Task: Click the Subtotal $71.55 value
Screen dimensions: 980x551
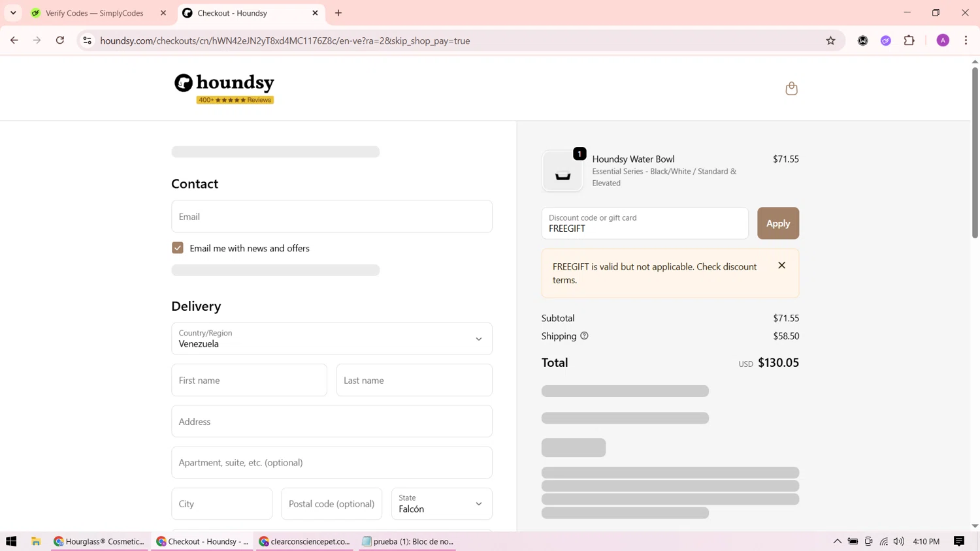Action: 786,318
